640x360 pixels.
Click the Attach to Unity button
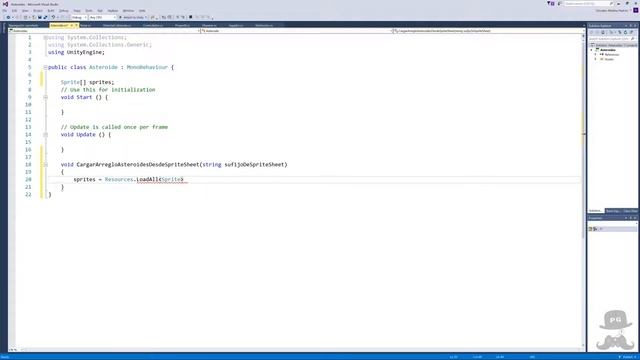[133, 17]
